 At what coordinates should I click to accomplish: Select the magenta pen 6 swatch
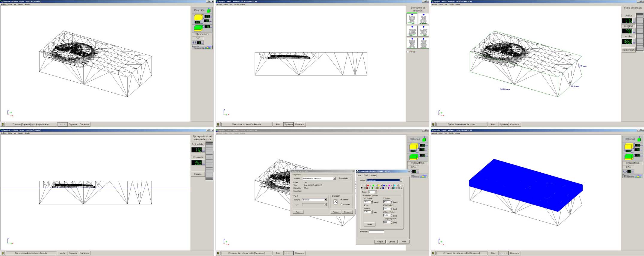coord(389,186)
